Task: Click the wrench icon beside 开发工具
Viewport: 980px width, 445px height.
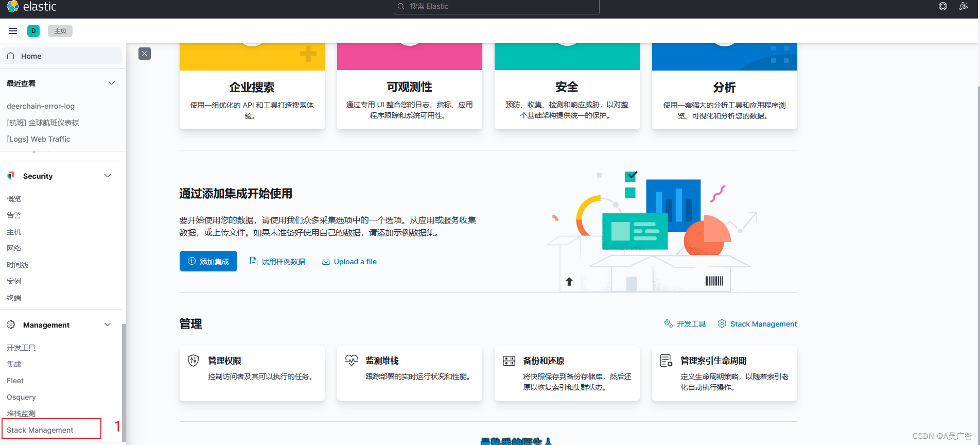Action: pos(669,323)
